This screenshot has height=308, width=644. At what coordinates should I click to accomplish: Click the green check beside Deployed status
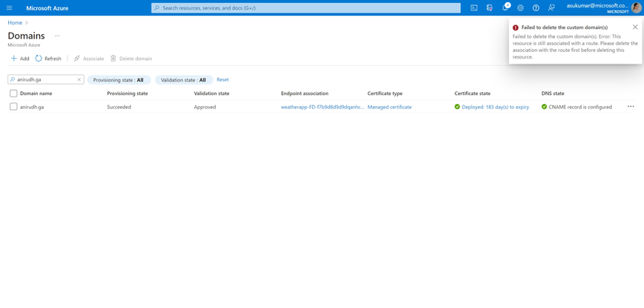click(x=457, y=107)
